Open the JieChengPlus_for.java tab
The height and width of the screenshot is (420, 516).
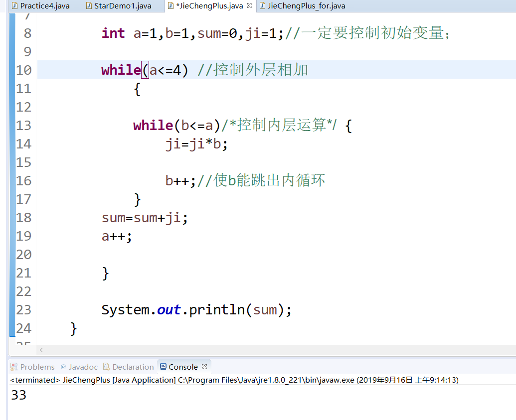pos(302,6)
